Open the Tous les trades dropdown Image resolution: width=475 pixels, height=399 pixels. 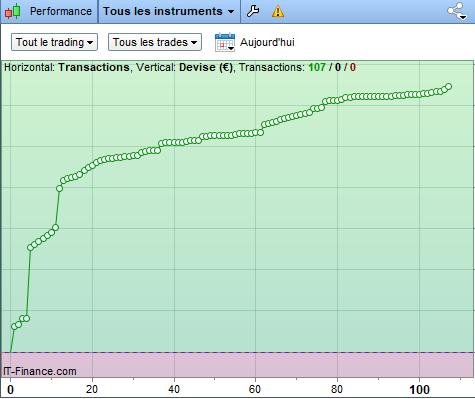tap(155, 42)
